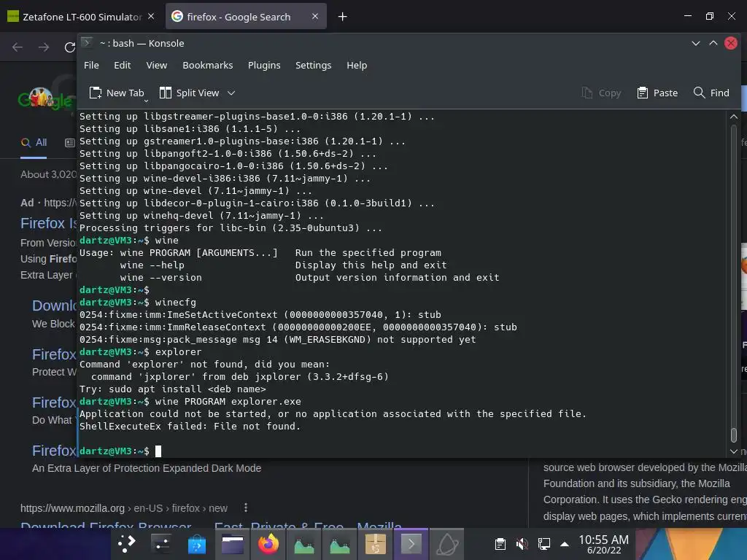Viewport: 747px width, 560px height.
Task: Click the New Tab toolbar button
Action: pos(117,93)
